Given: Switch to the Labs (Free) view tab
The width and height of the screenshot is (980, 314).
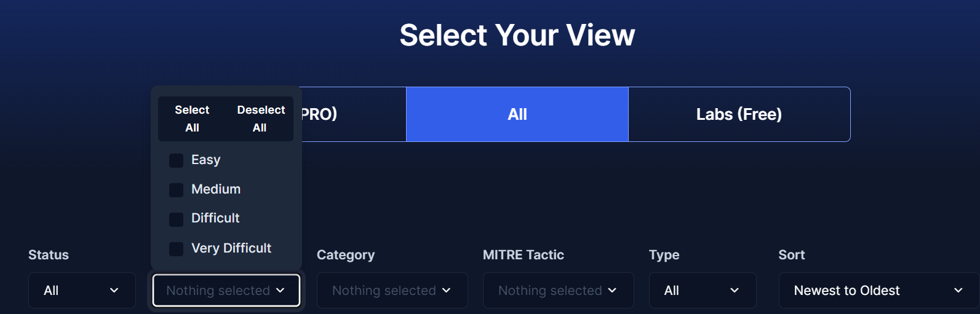Looking at the screenshot, I should coord(739,114).
